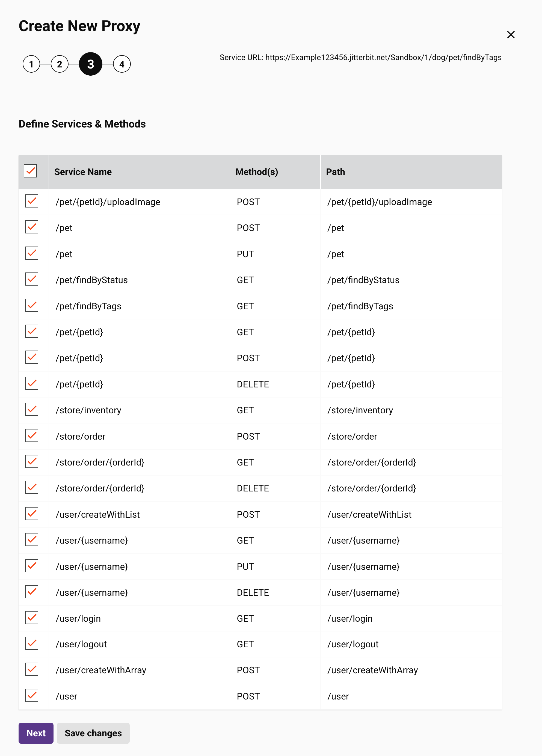Uncheck the /pet POST service row
Image resolution: width=542 pixels, height=756 pixels.
[31, 227]
